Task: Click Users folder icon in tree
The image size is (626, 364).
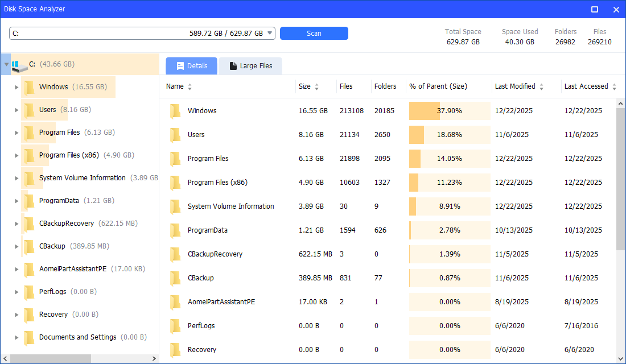Action: tap(29, 110)
